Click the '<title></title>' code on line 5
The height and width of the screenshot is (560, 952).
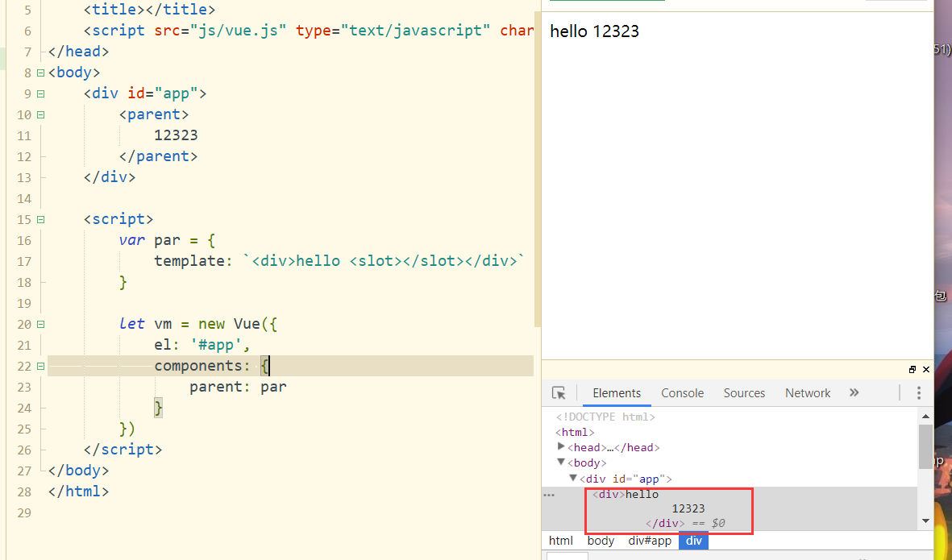149,10
